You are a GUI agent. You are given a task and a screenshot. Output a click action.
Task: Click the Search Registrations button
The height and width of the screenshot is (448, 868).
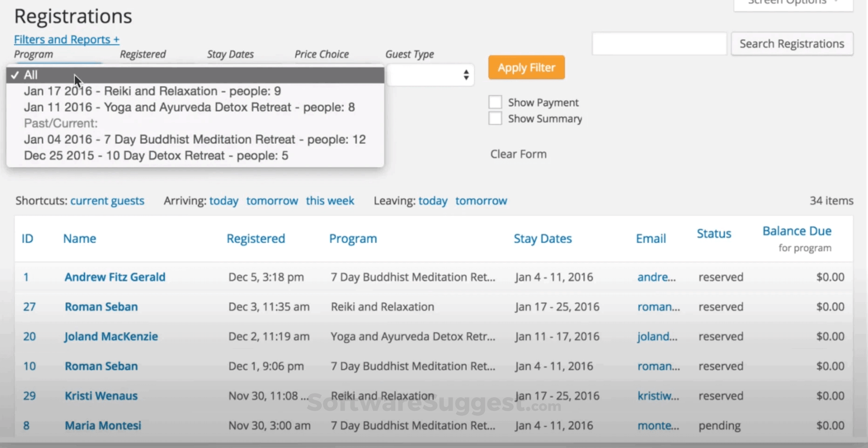tap(792, 43)
